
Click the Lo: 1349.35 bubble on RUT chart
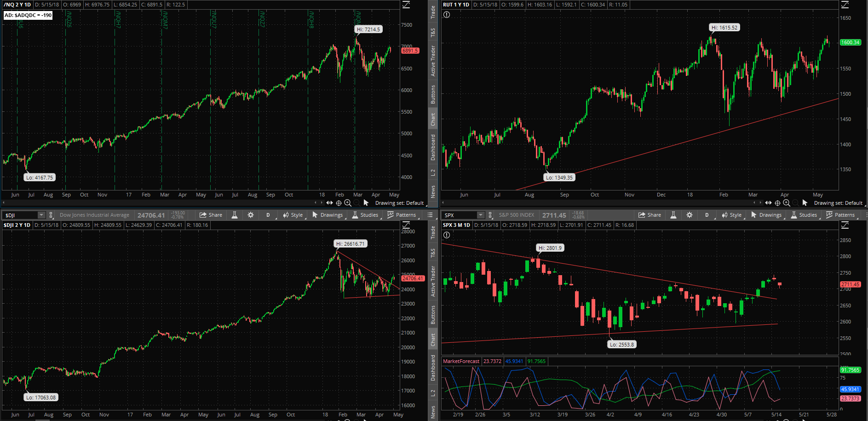click(559, 177)
